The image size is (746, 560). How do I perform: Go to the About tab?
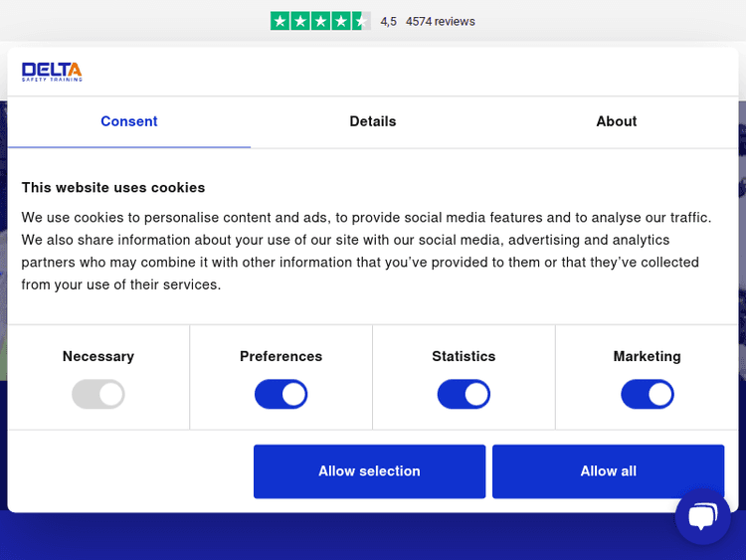[617, 121]
